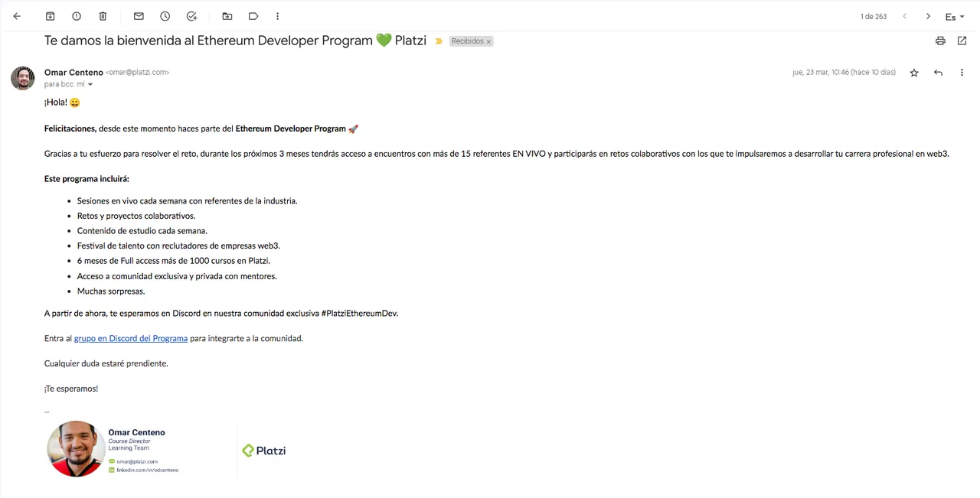Screen dimensions: 980x498
Task: Click the email subject line text
Action: click(235, 41)
